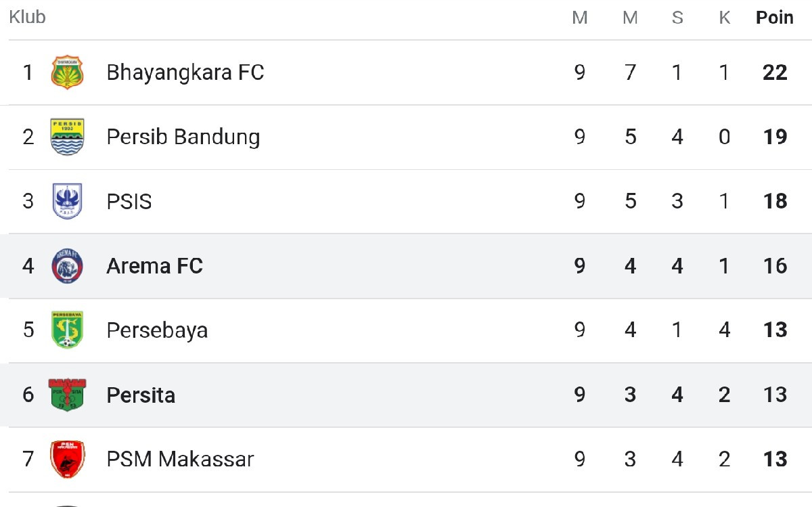Image resolution: width=812 pixels, height=507 pixels.
Task: Click the first M column header
Action: [x=580, y=18]
